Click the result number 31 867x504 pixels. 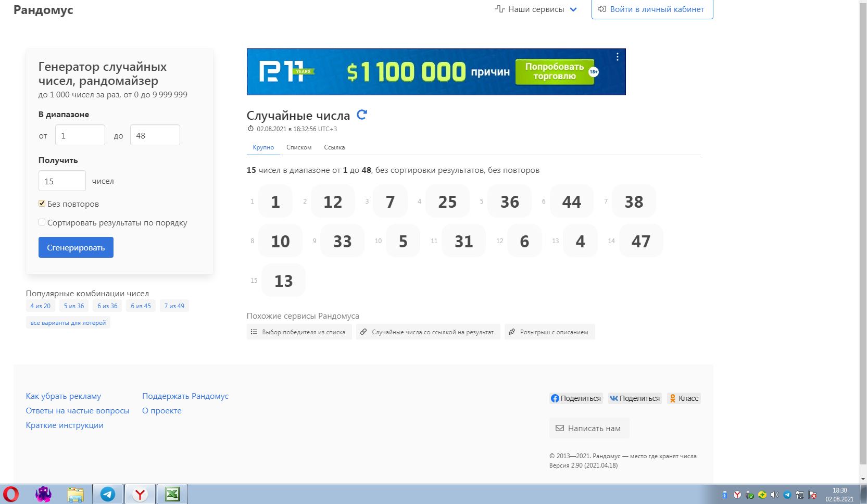[463, 241]
